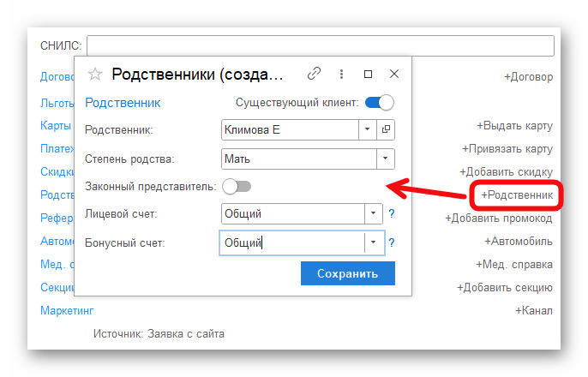The image size is (588, 377).
Task: Show help for Бонусный счет field
Action: point(391,242)
